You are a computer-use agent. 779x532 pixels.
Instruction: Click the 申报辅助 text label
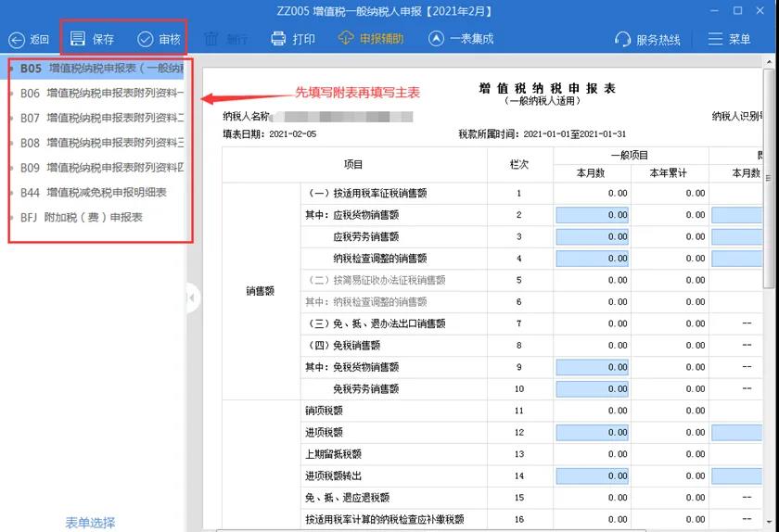click(x=381, y=39)
